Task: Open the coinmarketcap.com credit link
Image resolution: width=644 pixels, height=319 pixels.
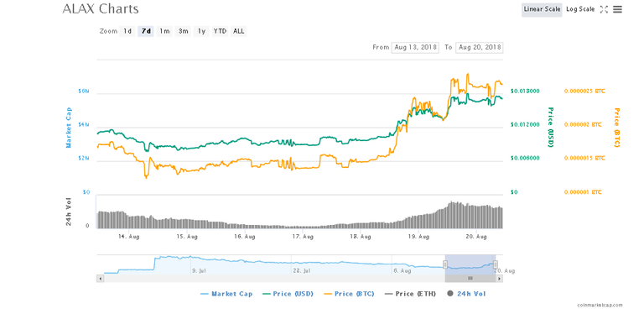Action: (x=600, y=305)
